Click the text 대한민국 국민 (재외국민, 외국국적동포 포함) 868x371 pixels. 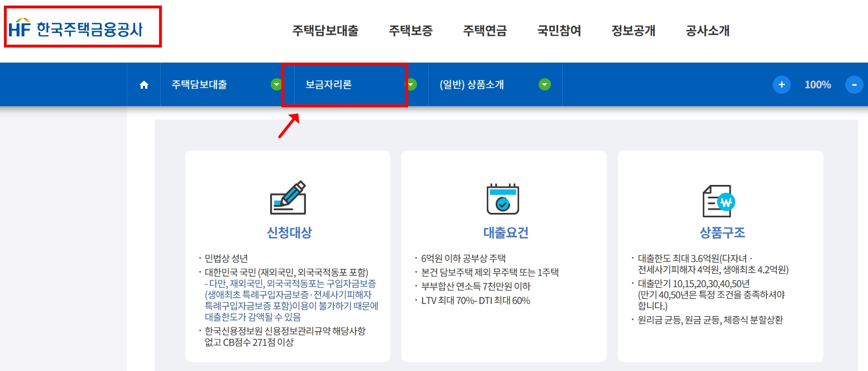click(x=286, y=273)
